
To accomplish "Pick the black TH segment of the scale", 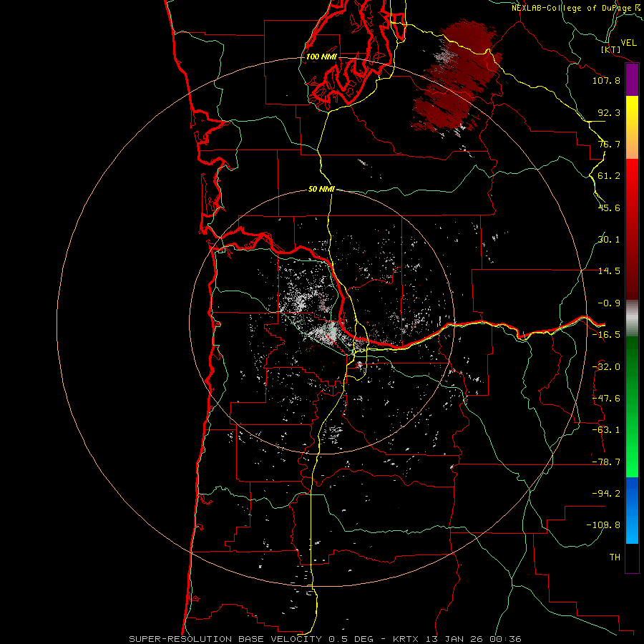I will click(632, 557).
